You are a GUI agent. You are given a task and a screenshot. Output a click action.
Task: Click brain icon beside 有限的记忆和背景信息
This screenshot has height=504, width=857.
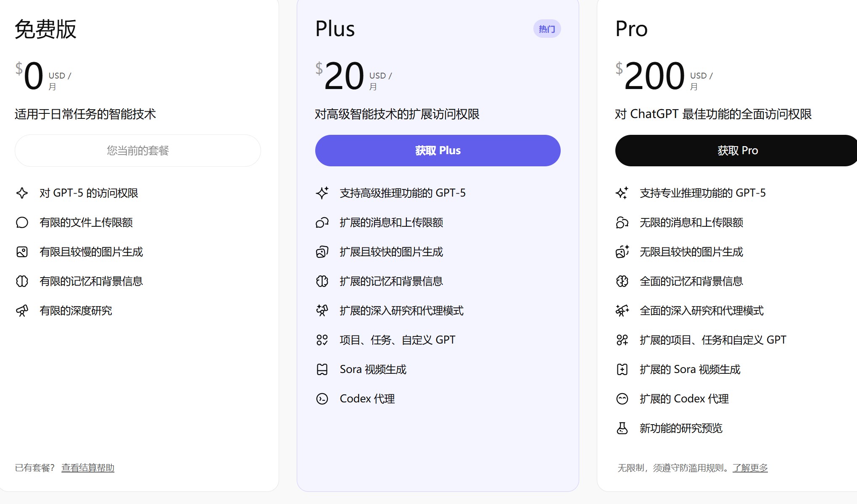[22, 281]
